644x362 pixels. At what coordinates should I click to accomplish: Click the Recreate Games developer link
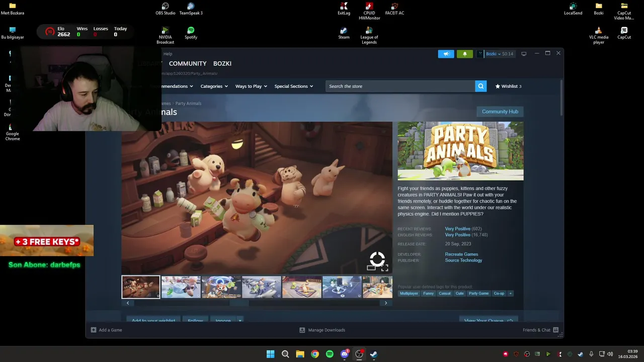pyautogui.click(x=461, y=254)
